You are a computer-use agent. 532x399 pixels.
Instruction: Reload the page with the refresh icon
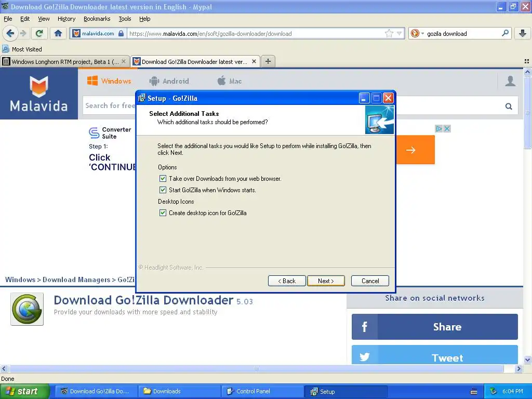click(39, 33)
